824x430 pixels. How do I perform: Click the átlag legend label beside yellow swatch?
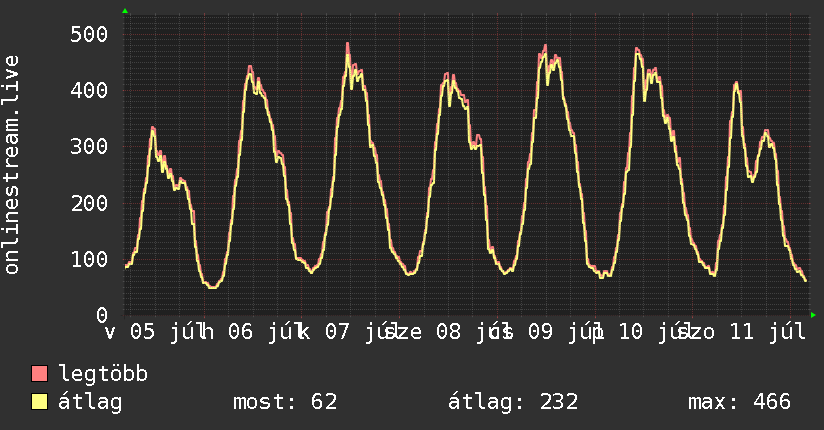[90, 402]
